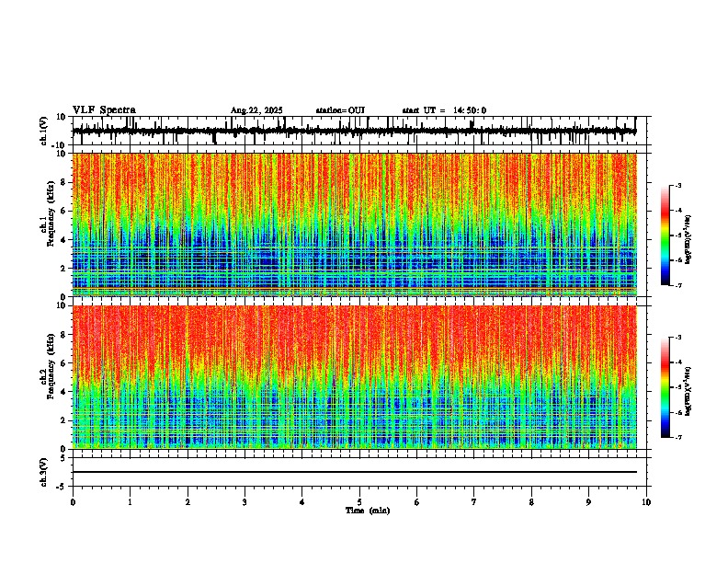Click the ch.1 color scale unit label
Image resolution: width=728 pixels, height=563 pixels.
[688, 239]
